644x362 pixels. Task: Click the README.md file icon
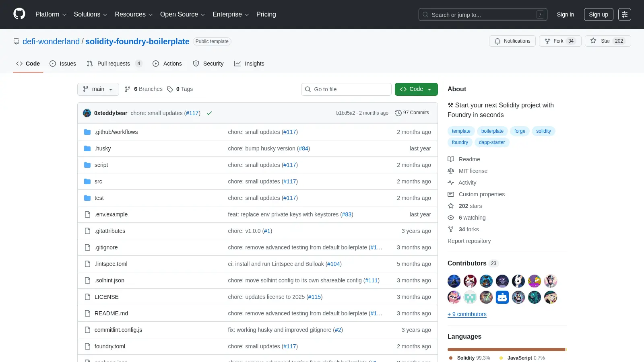[87, 313]
